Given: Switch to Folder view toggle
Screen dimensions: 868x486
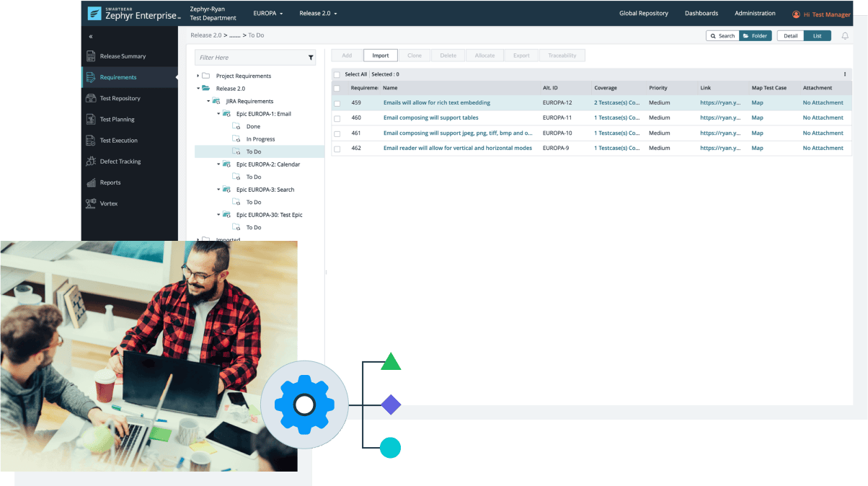Looking at the screenshot, I should click(x=756, y=35).
